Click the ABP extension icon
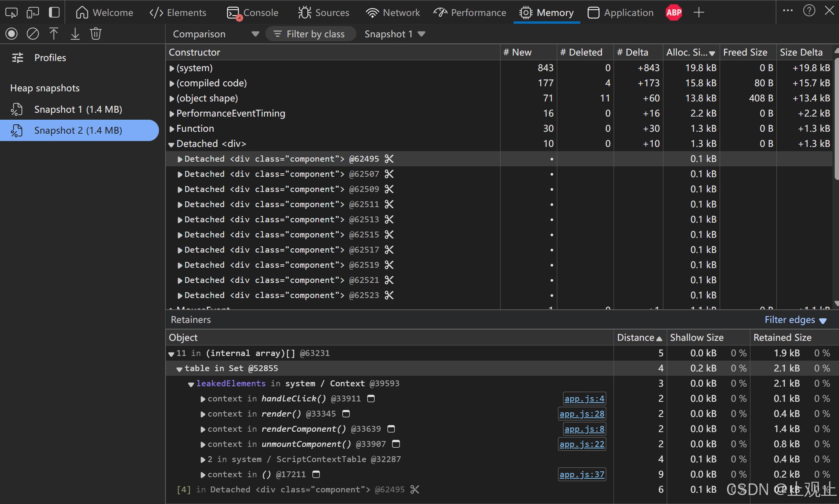The image size is (839, 504). coord(674,13)
